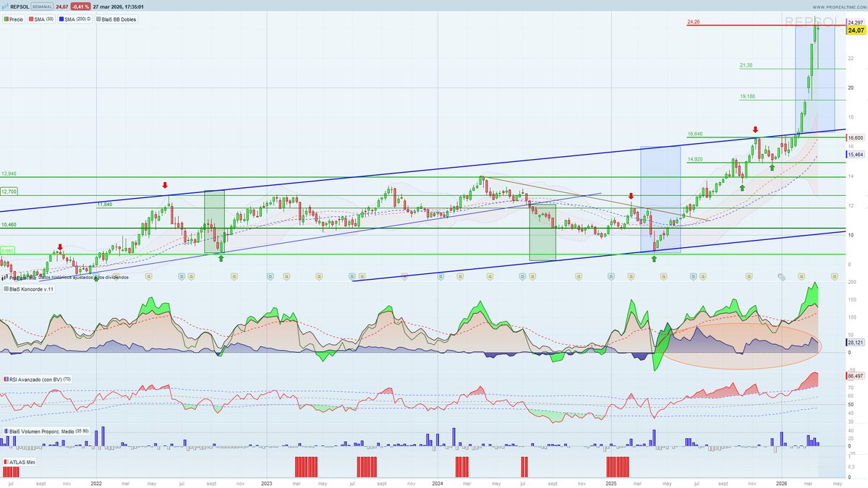The image size is (868, 488).
Task: Select the 24,26 red resistance line label
Action: coord(693,22)
